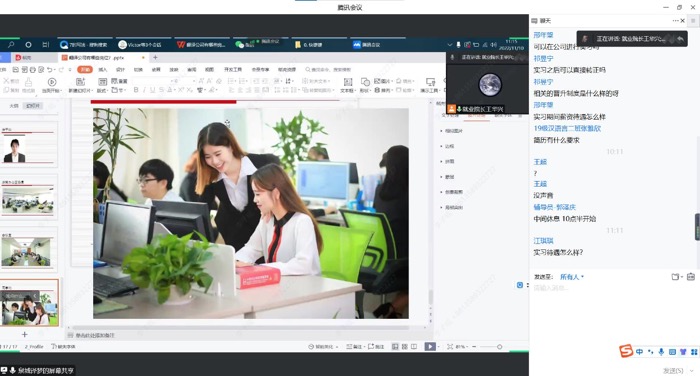Image resolution: width=700 pixels, height=376 pixels.
Task: Toggle reading view icon in status bar
Action: click(x=414, y=347)
